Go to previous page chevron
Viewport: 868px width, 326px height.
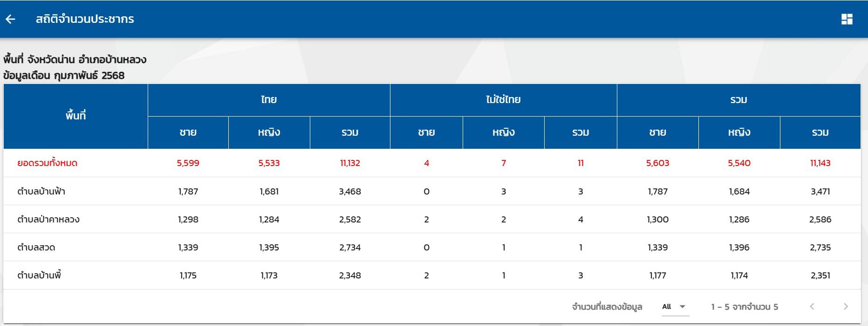[812, 306]
